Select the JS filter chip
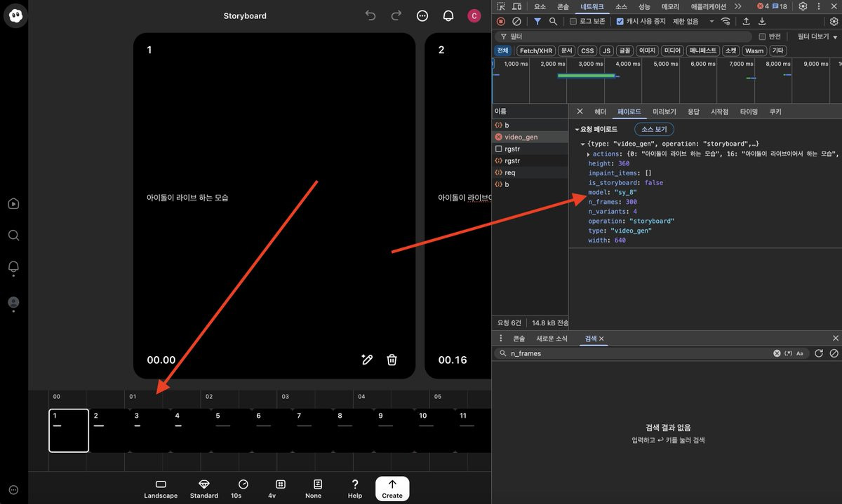The height and width of the screenshot is (504, 842). tap(606, 51)
